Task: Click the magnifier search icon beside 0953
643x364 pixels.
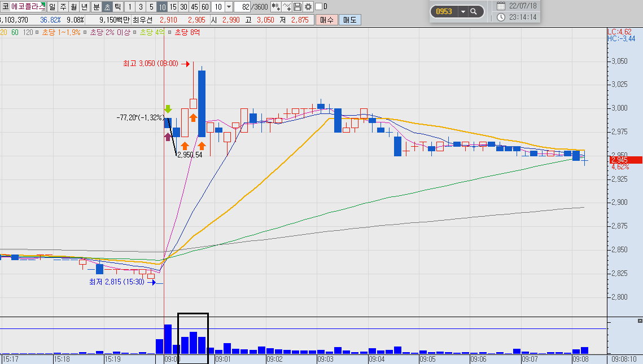Action: (x=474, y=11)
